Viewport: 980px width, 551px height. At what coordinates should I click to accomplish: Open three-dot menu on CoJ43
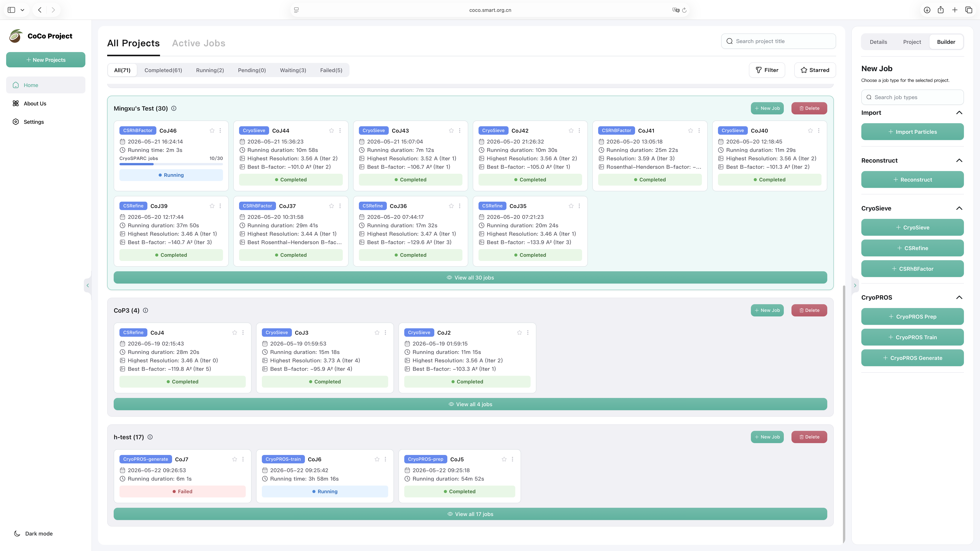(460, 130)
